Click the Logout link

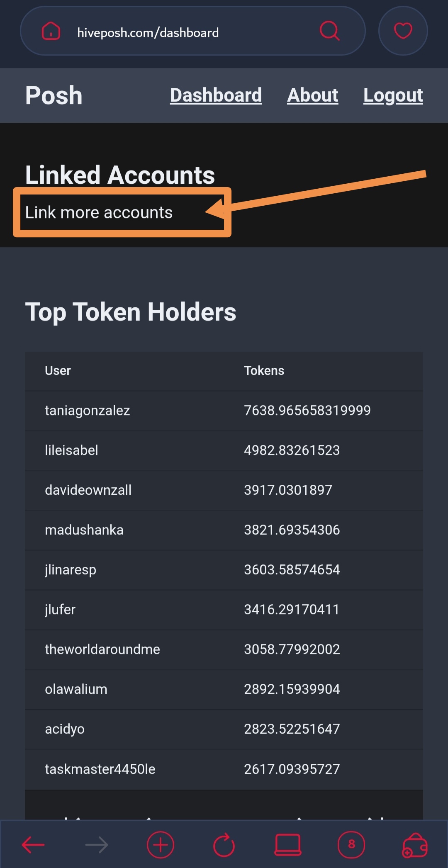tap(393, 95)
